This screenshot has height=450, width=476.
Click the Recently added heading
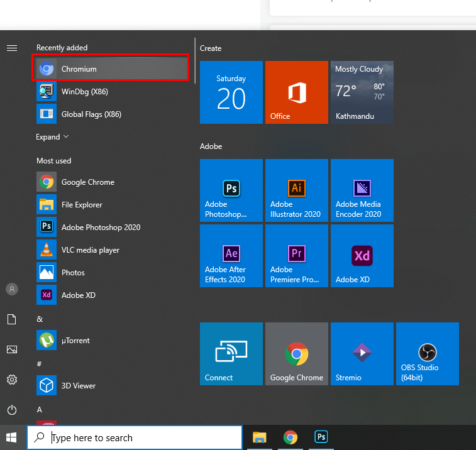click(x=62, y=48)
